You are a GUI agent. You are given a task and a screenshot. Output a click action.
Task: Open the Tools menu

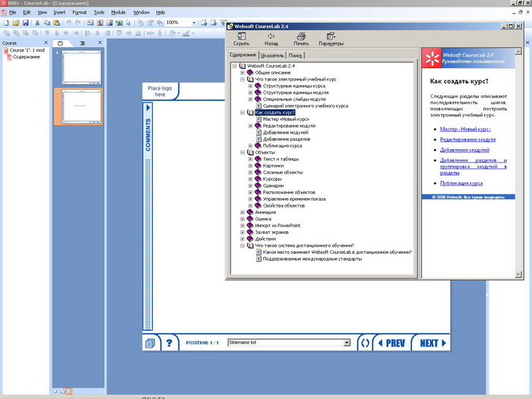pyautogui.click(x=99, y=13)
